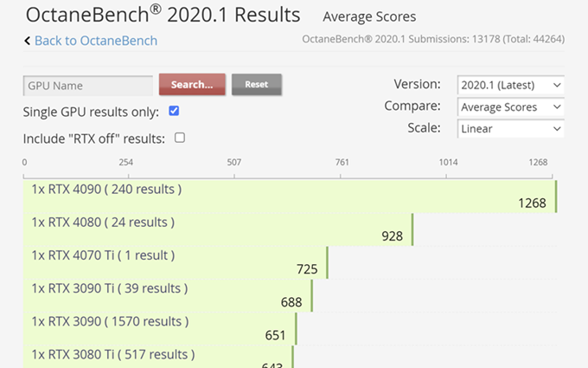Click the 761 mark on the score axis

click(x=342, y=162)
